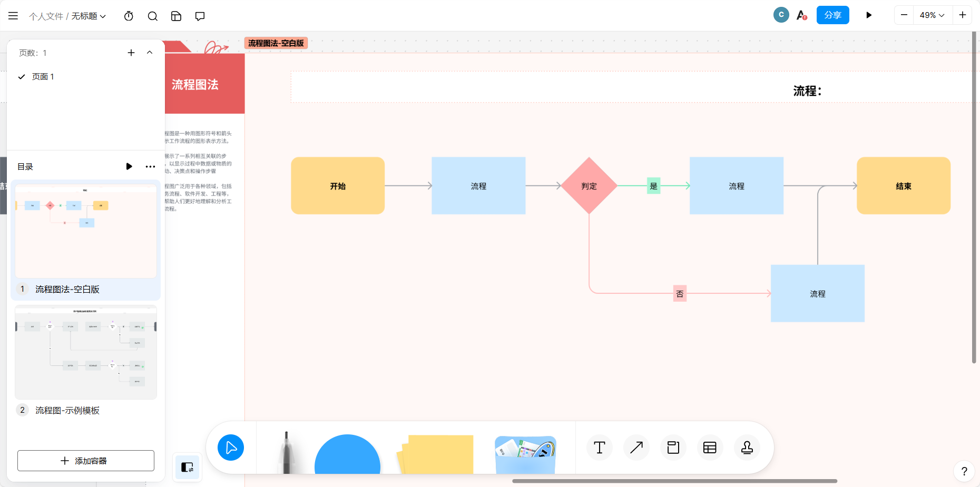Click the user avatar C
The width and height of the screenshot is (980, 487).
[781, 15]
